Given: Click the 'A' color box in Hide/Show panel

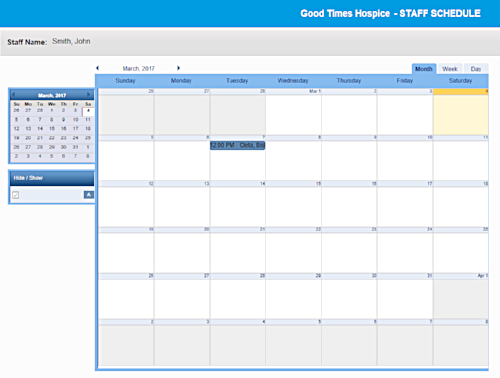Looking at the screenshot, I should [89, 195].
